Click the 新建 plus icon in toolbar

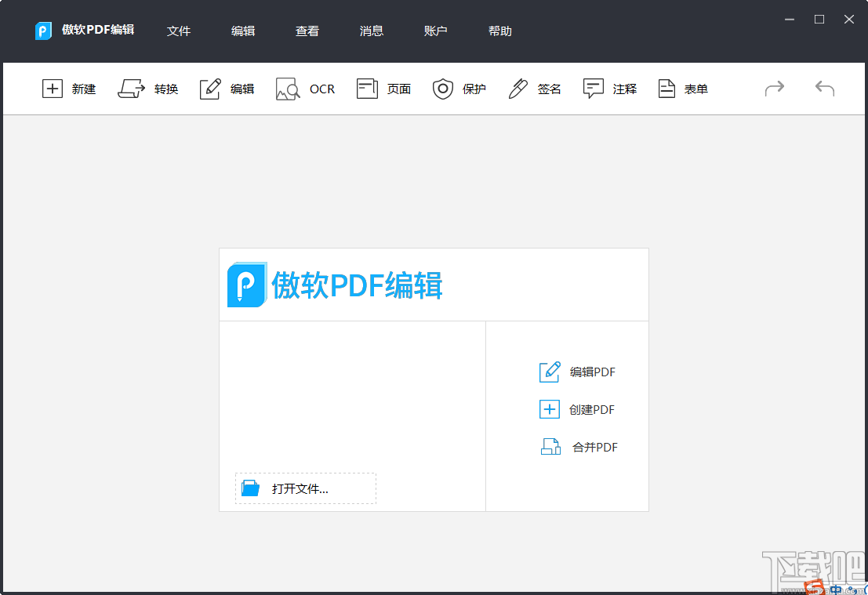click(52, 89)
